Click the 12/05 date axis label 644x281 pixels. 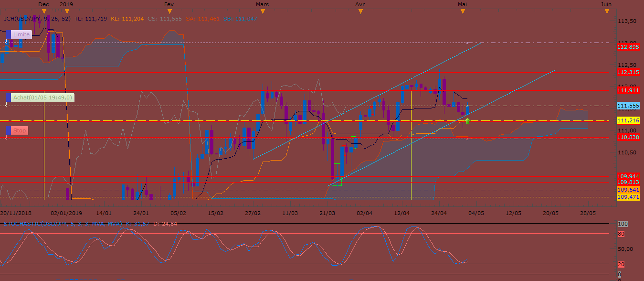coord(513,213)
